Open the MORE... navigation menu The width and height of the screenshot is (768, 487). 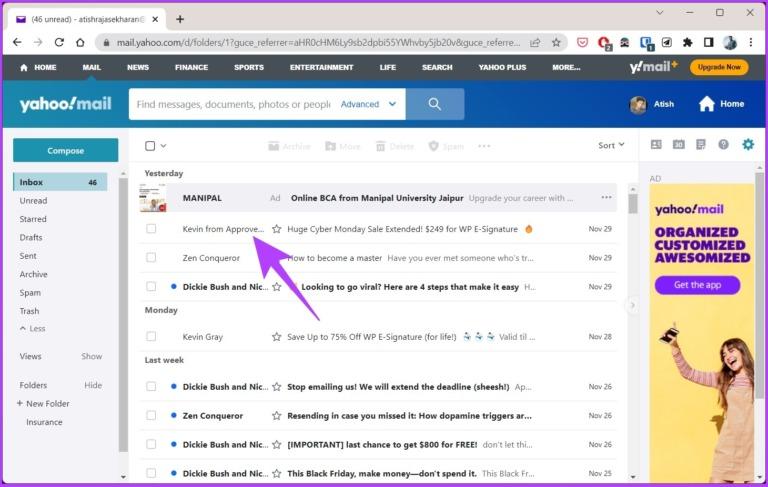coord(566,67)
